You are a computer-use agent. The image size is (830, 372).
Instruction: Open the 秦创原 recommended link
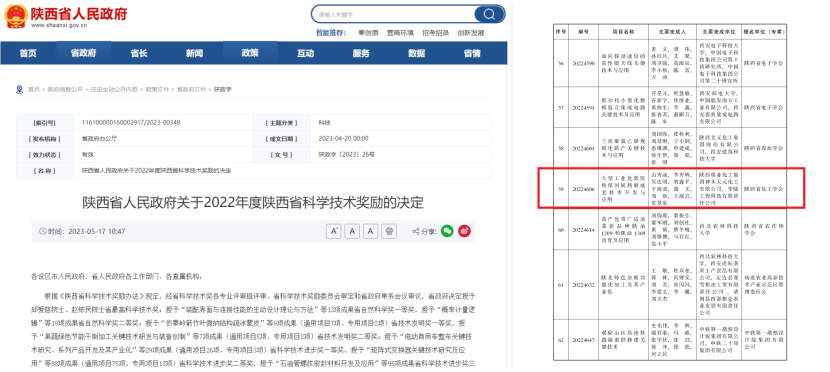tap(368, 32)
